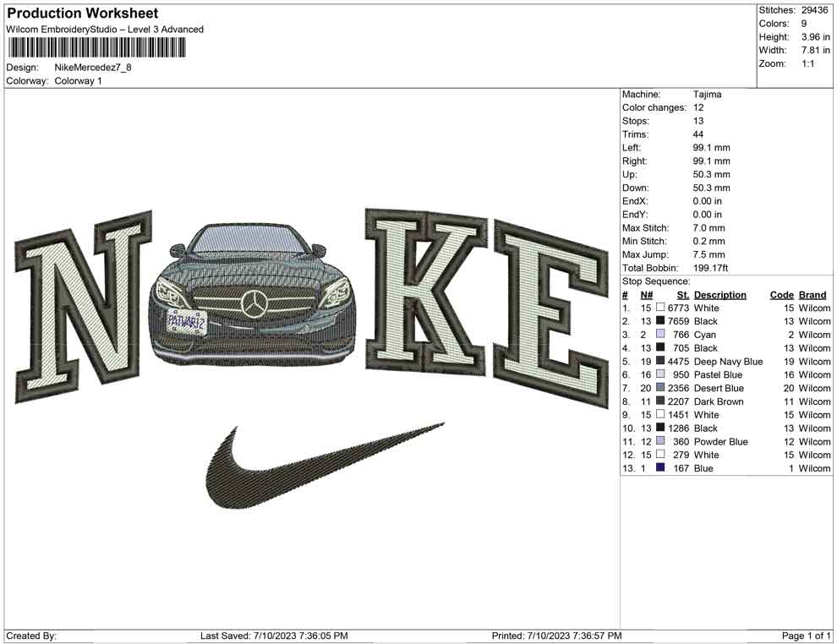Viewport: 837px width, 644px height.
Task: Click the embroidered letter K
Action: [426, 292]
